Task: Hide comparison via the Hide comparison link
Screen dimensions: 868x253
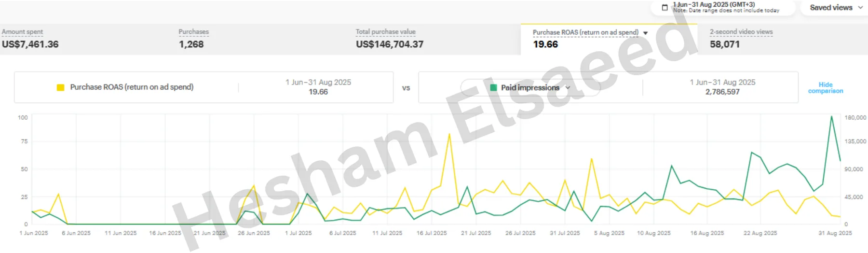Action: [x=826, y=87]
